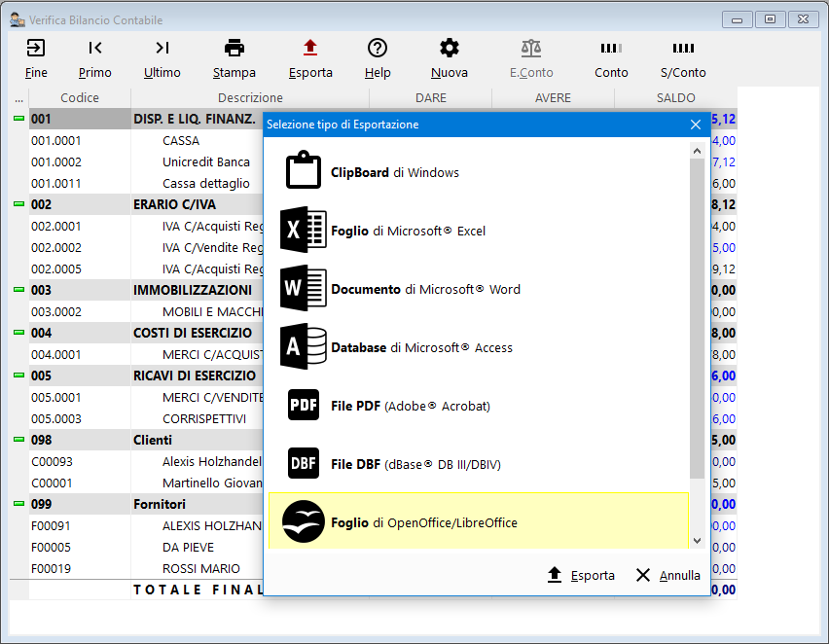Collapse account group 005 RICAVI DI ESERCIZIO
The width and height of the screenshot is (829, 644).
point(18,376)
